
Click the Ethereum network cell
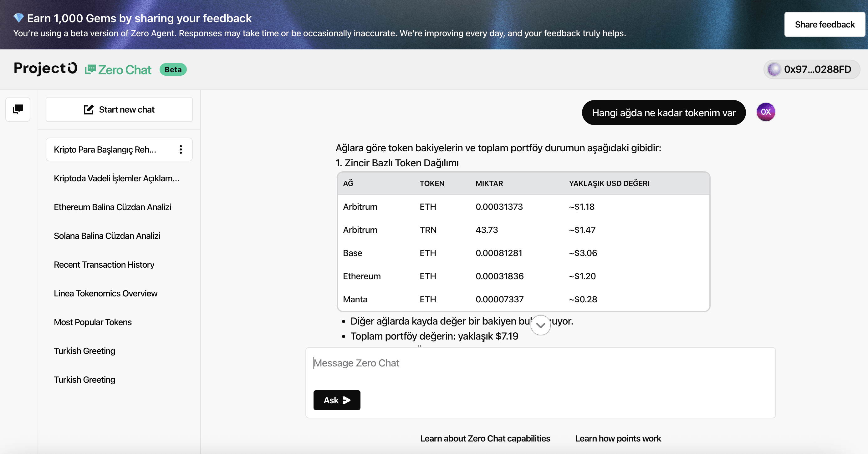[x=361, y=276]
